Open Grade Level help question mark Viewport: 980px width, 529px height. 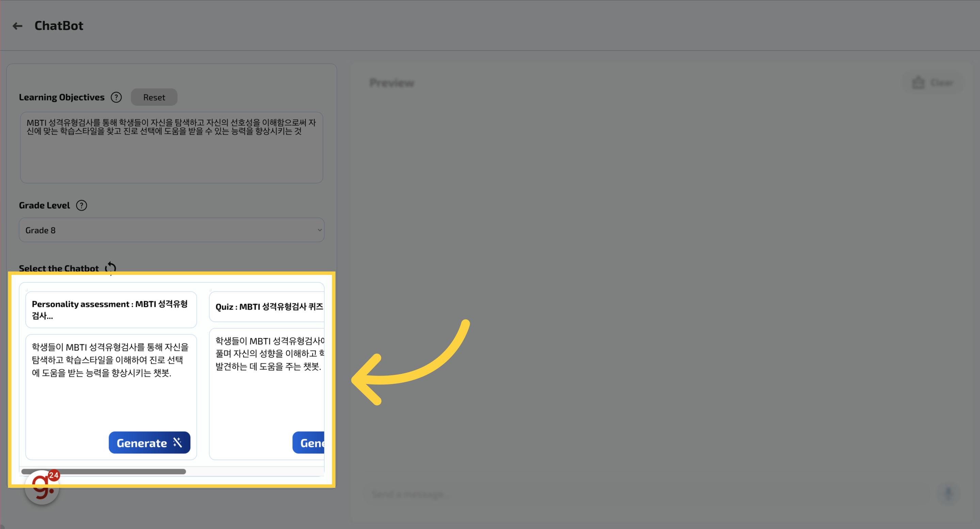pos(81,205)
